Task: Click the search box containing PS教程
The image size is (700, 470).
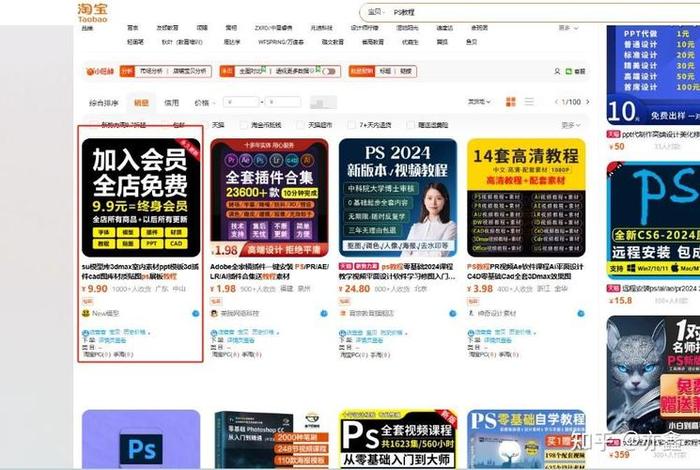Action: (529, 12)
